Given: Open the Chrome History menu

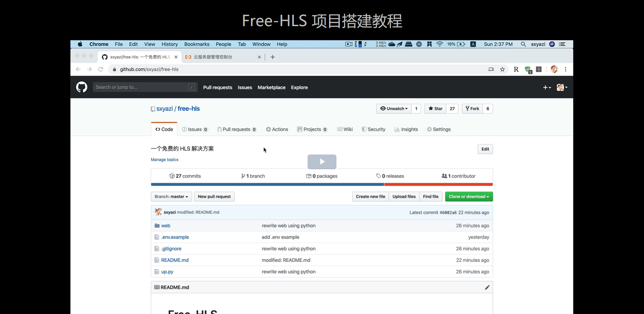Looking at the screenshot, I should 170,44.
